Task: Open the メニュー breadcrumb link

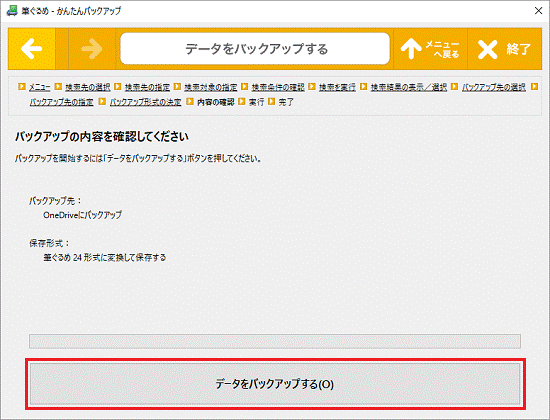Action: click(x=40, y=87)
